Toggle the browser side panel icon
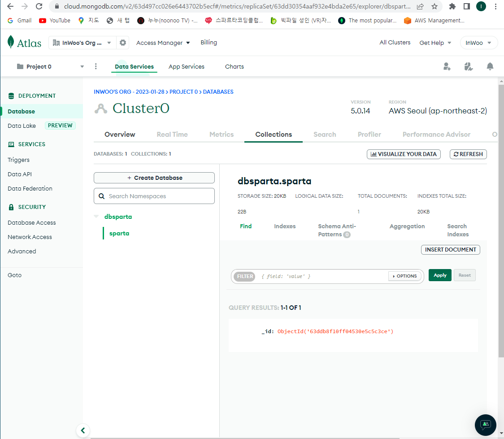Screen dimensions: 504x439 [x=467, y=6]
